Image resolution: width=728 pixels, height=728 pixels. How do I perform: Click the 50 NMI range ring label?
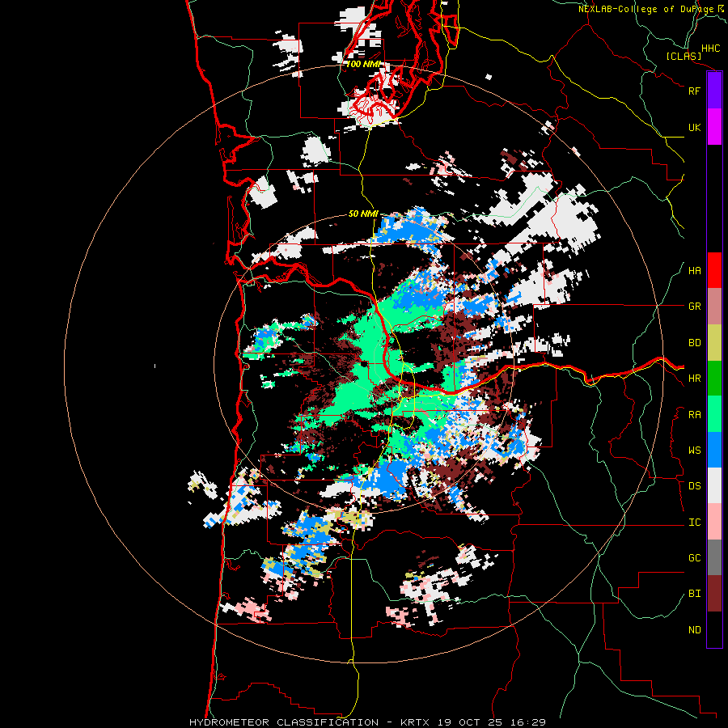363,214
